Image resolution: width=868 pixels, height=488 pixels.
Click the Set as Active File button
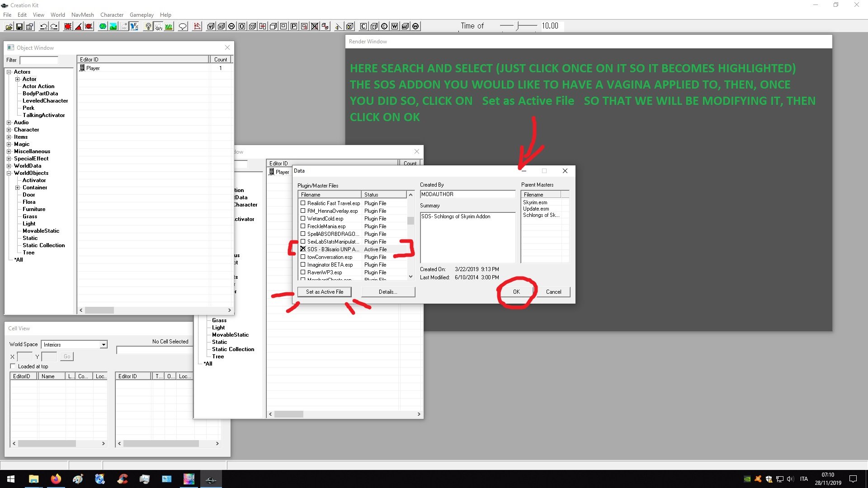point(325,292)
